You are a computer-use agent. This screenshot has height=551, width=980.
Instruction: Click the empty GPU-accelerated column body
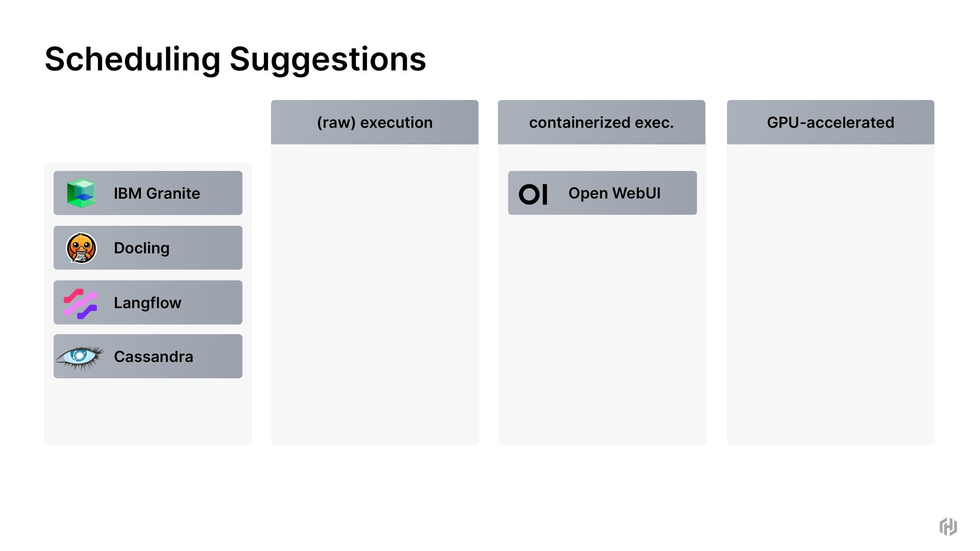point(830,294)
